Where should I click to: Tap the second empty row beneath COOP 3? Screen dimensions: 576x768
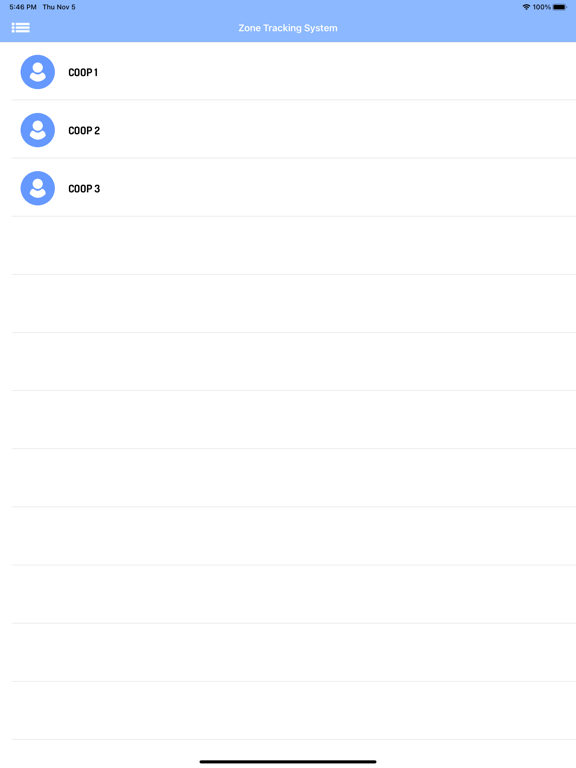point(294,304)
